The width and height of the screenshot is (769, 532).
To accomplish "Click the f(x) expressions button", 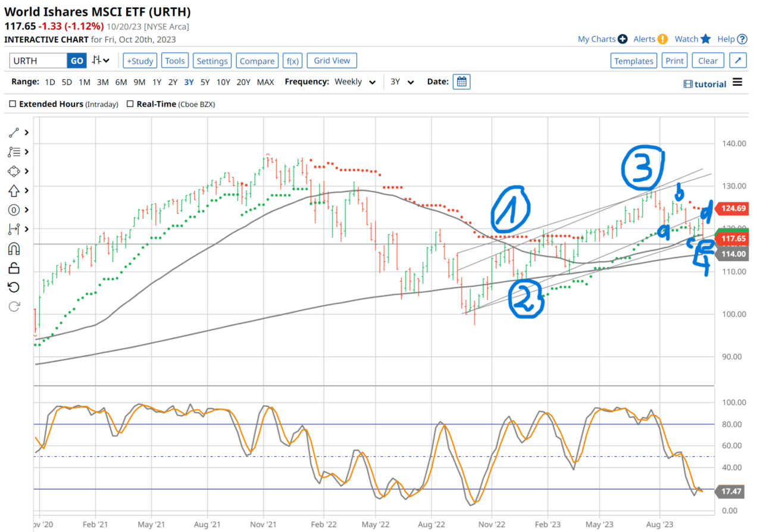I will (x=293, y=61).
